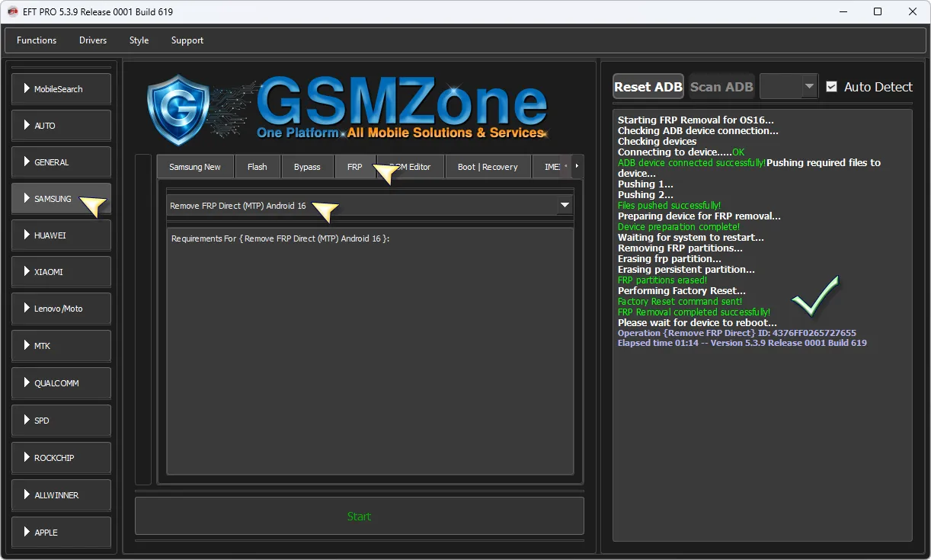Open the Drivers menu
This screenshot has height=560, width=931.
point(93,40)
